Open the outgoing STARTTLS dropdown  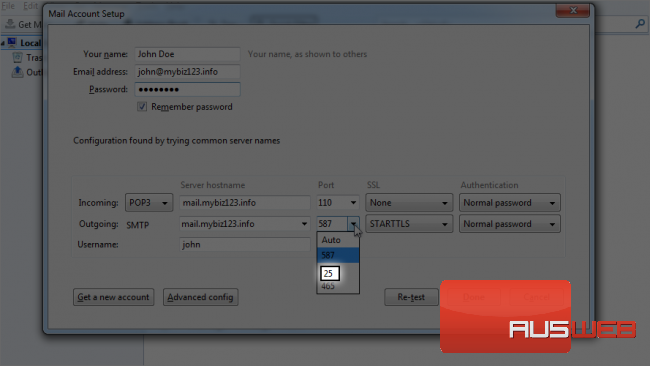click(409, 224)
